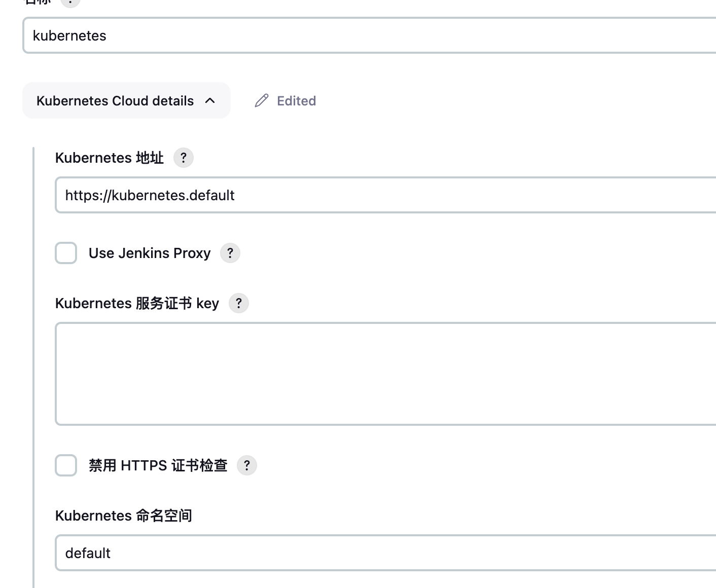This screenshot has width=716, height=588.
Task: Click the Kubernetes 命名空间 label
Action: [x=124, y=516]
